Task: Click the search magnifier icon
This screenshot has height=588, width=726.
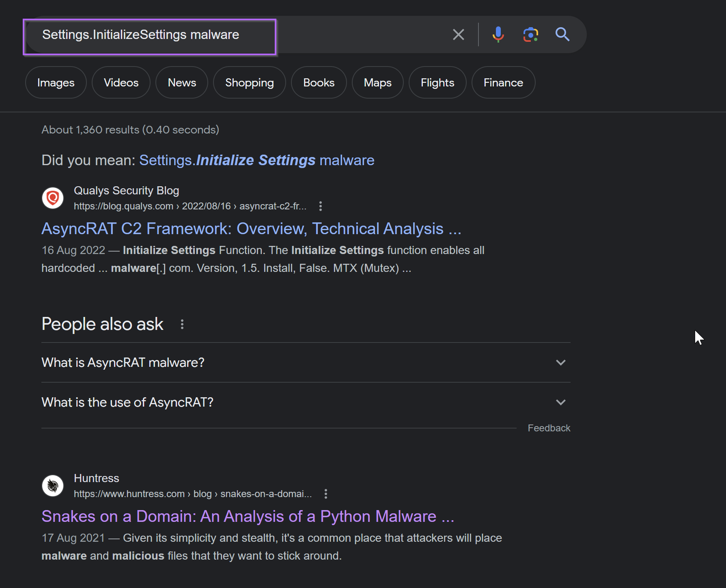Action: point(562,34)
